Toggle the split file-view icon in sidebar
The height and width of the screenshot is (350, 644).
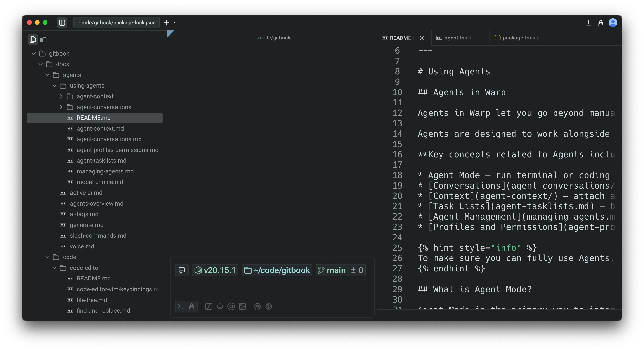pos(43,39)
